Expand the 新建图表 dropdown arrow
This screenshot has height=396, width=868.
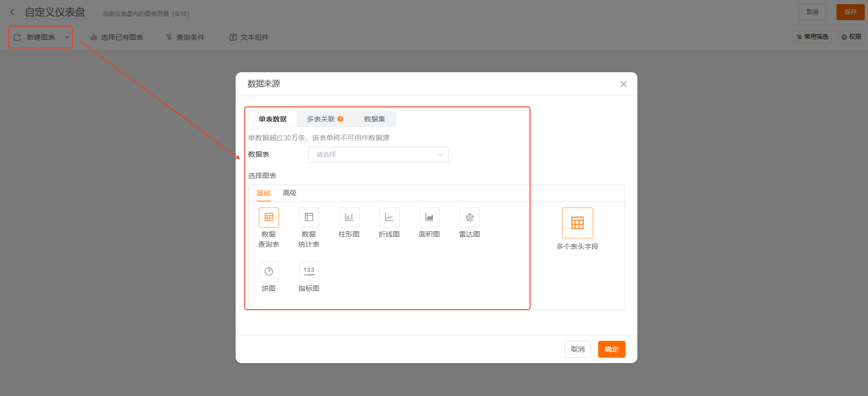(67, 37)
